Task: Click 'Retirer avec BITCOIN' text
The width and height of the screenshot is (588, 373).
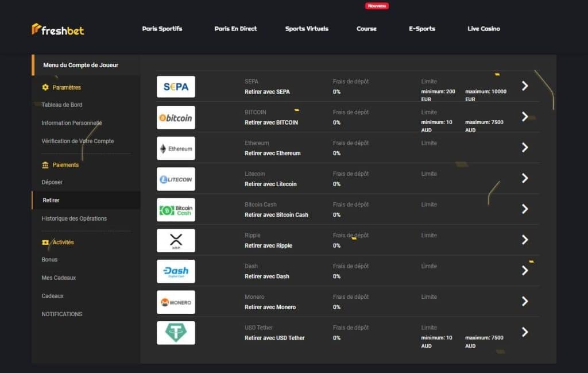Action: click(271, 122)
